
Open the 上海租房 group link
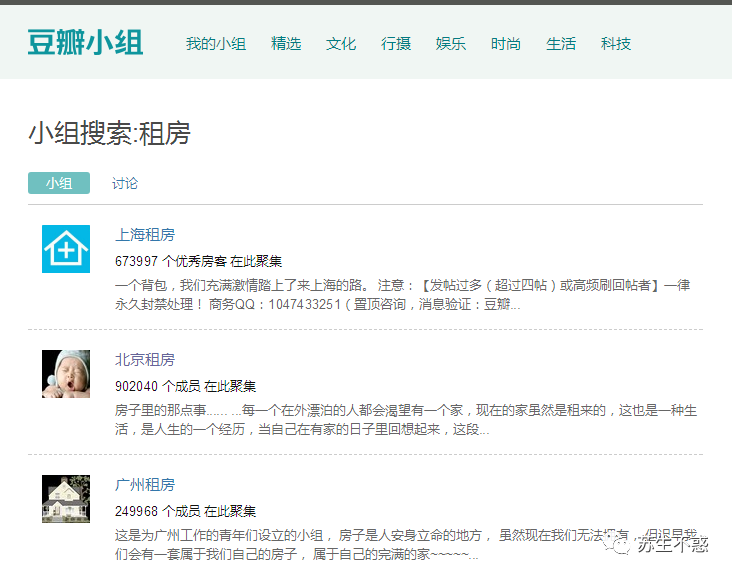(x=145, y=234)
